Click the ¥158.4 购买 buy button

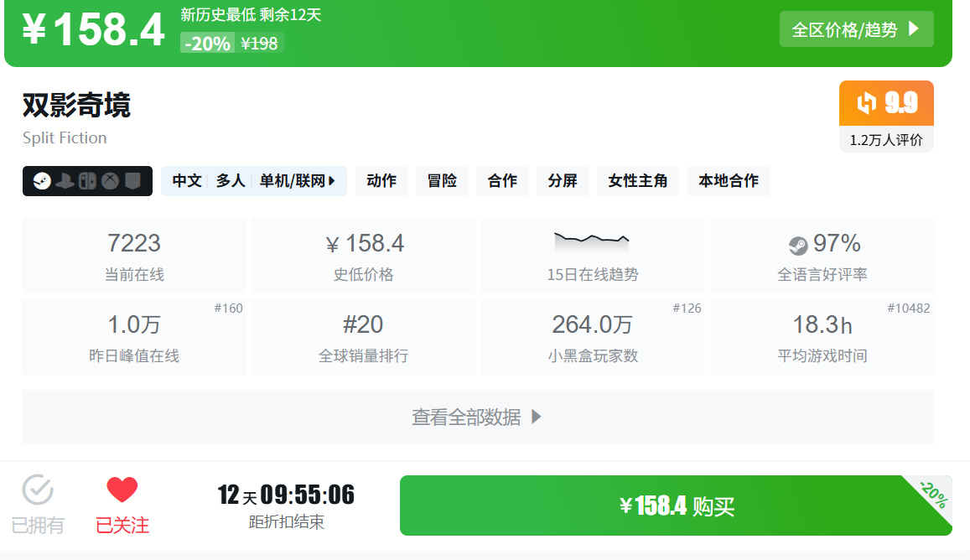676,506
